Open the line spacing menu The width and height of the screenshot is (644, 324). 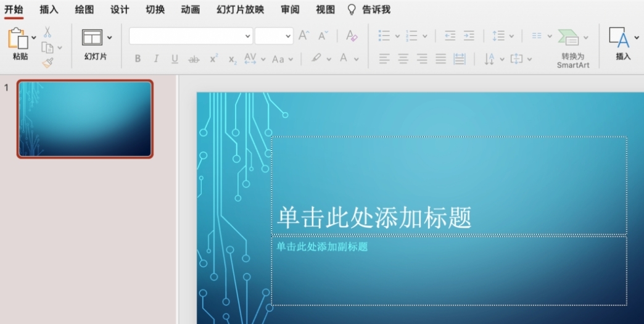503,36
